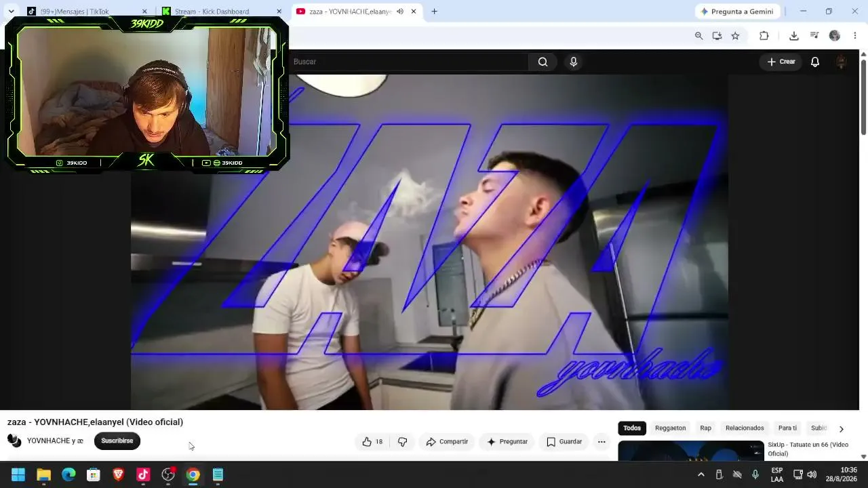This screenshot has width=868, height=488.
Task: Open the clock and date panel
Action: [842, 474]
